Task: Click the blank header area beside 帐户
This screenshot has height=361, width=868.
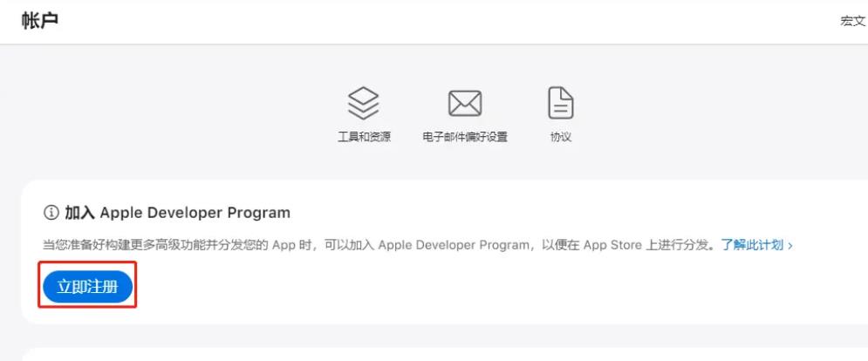Action: click(436, 21)
